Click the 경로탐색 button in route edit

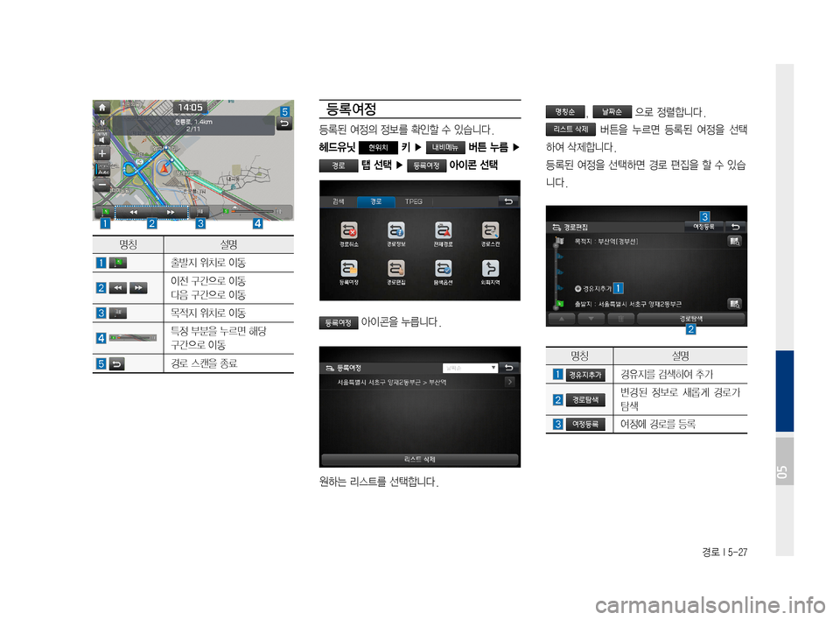tap(691, 319)
